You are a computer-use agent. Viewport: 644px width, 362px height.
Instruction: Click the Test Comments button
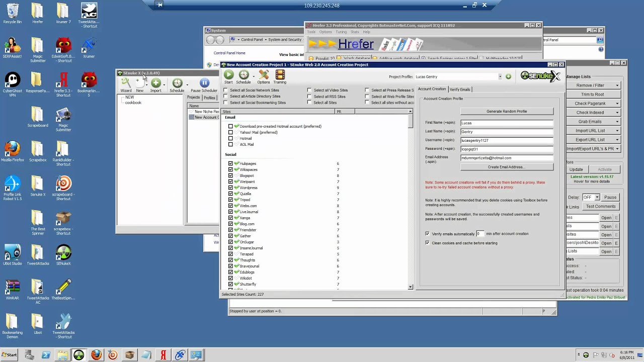[601, 206]
